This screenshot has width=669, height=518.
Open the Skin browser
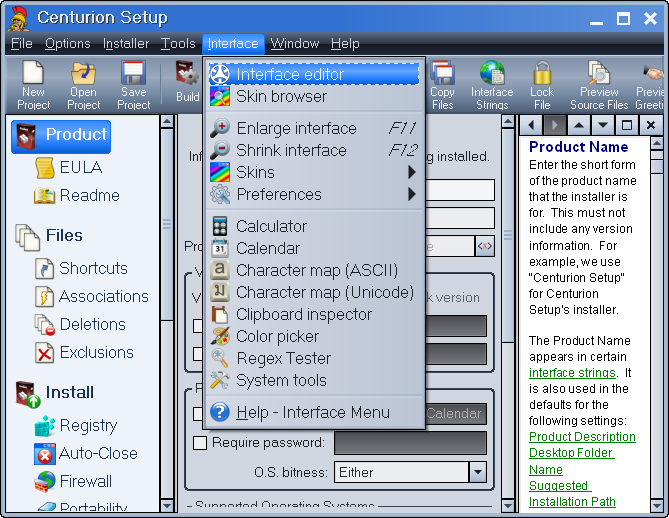click(x=314, y=96)
